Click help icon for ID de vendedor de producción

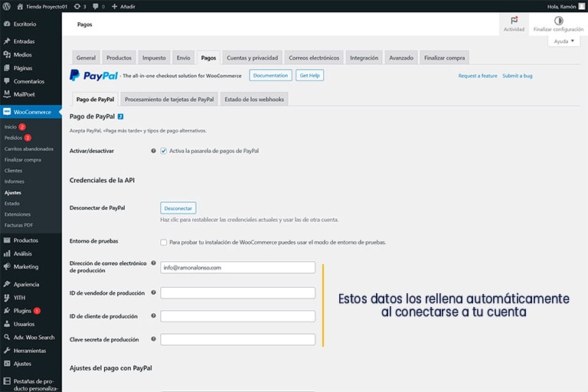tap(153, 292)
